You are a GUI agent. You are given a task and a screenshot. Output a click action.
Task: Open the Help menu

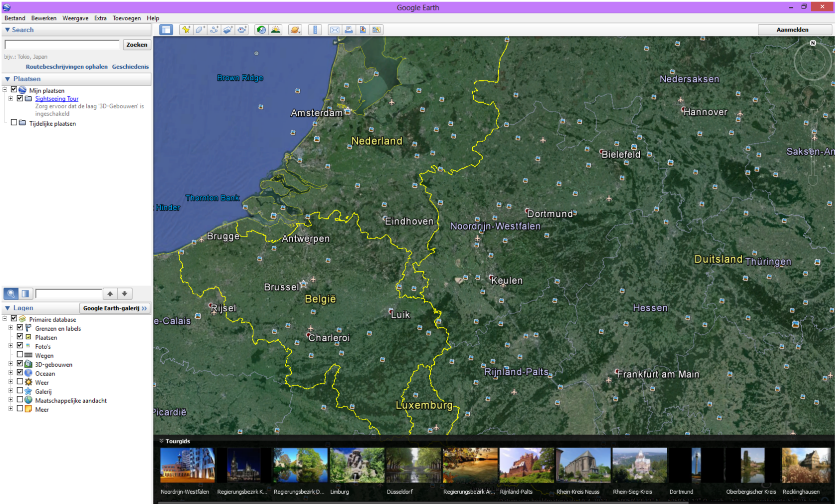(153, 18)
